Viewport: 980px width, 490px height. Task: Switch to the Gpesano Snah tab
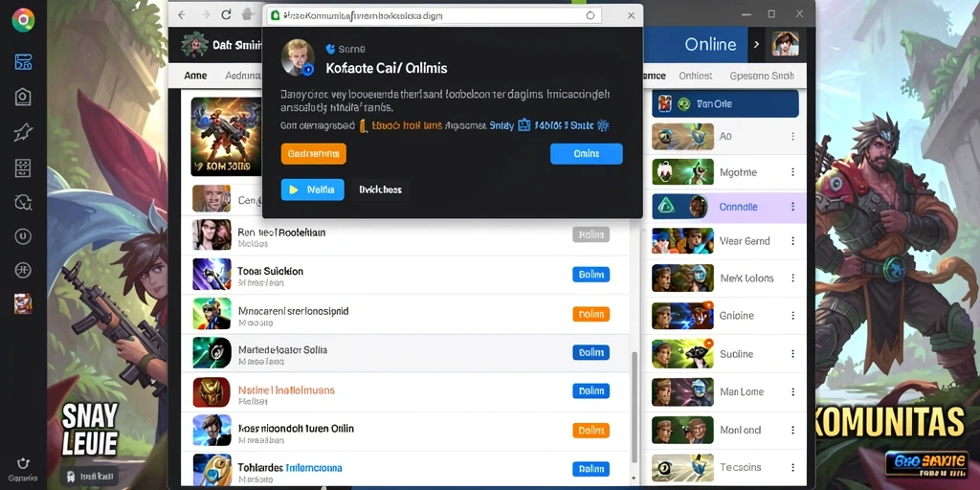click(x=762, y=76)
